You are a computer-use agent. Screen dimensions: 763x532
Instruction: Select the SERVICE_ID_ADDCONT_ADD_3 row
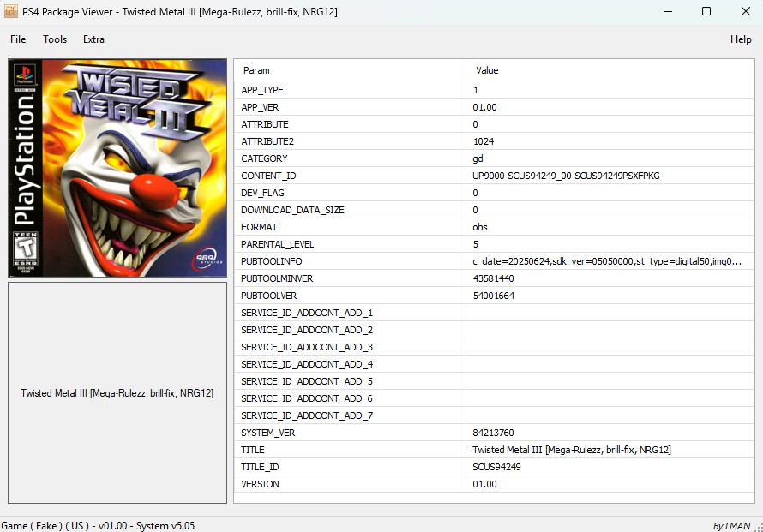(x=494, y=347)
